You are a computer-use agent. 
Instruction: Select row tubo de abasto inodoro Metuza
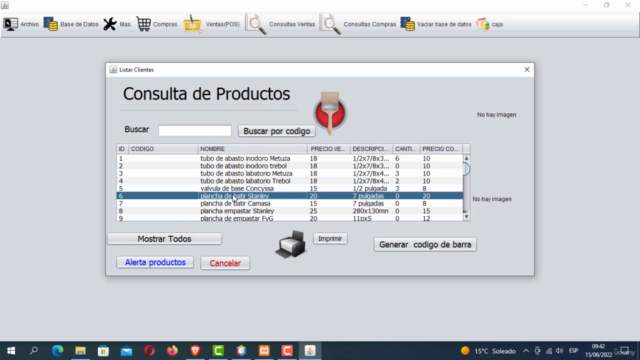click(290, 158)
